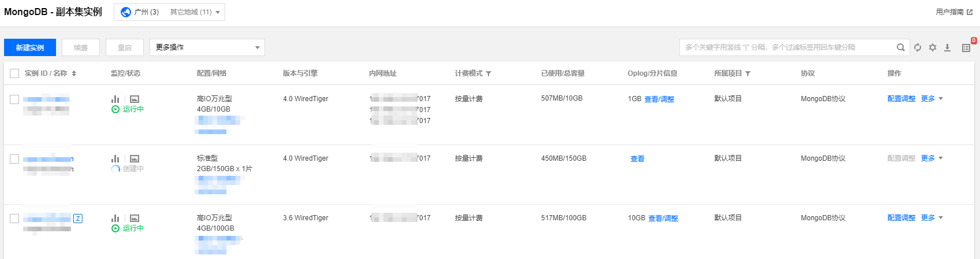Click the image icon in the 创建中 row
The width and height of the screenshot is (980, 259).
coord(135,158)
